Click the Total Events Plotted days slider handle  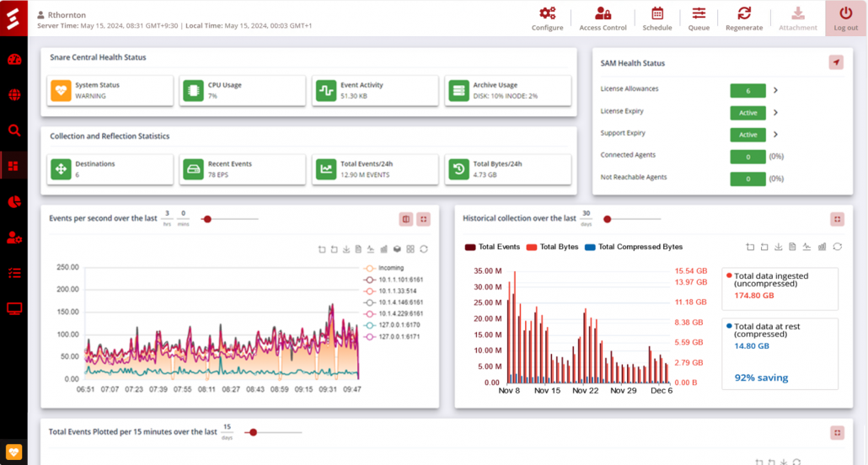point(253,432)
